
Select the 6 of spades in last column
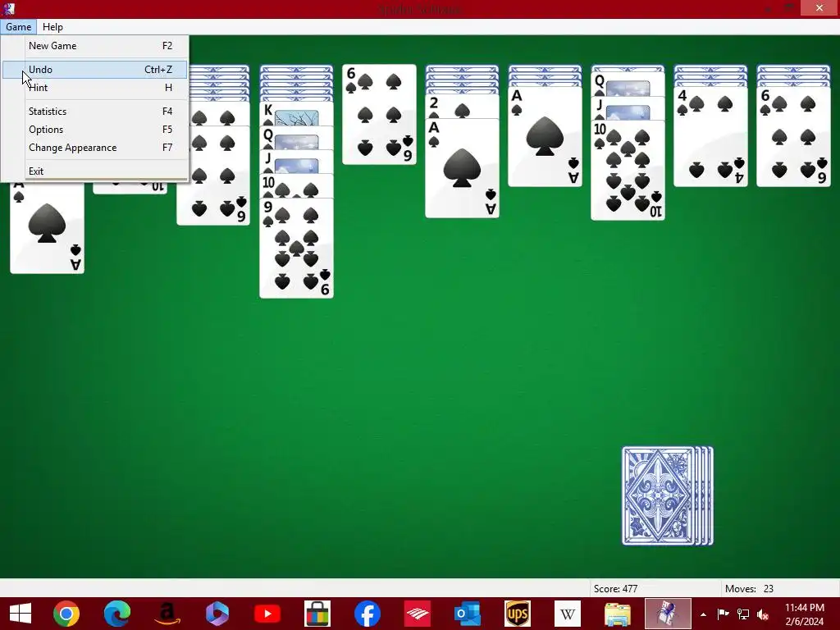pyautogui.click(x=793, y=137)
